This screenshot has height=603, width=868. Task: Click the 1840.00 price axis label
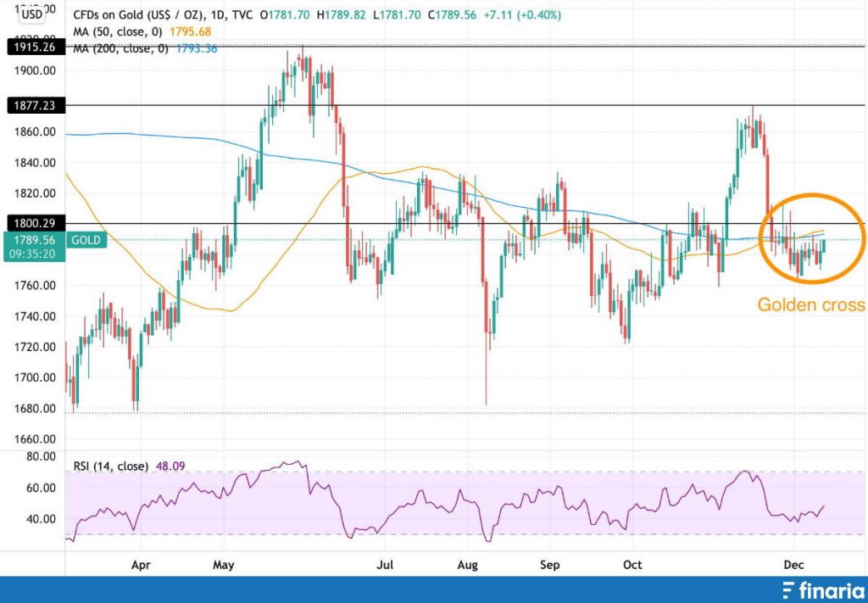pos(36,163)
